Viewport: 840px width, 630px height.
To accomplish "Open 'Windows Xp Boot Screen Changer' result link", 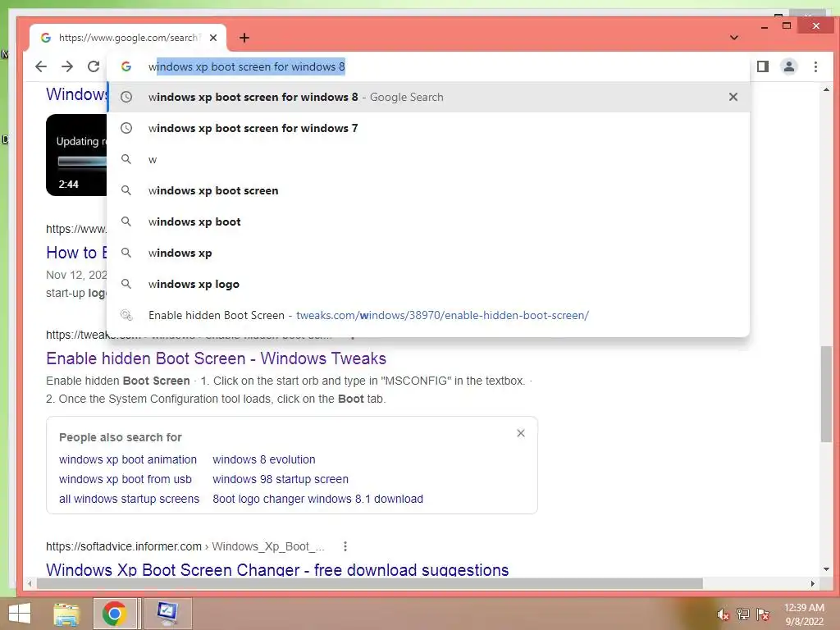I will pyautogui.click(x=277, y=569).
